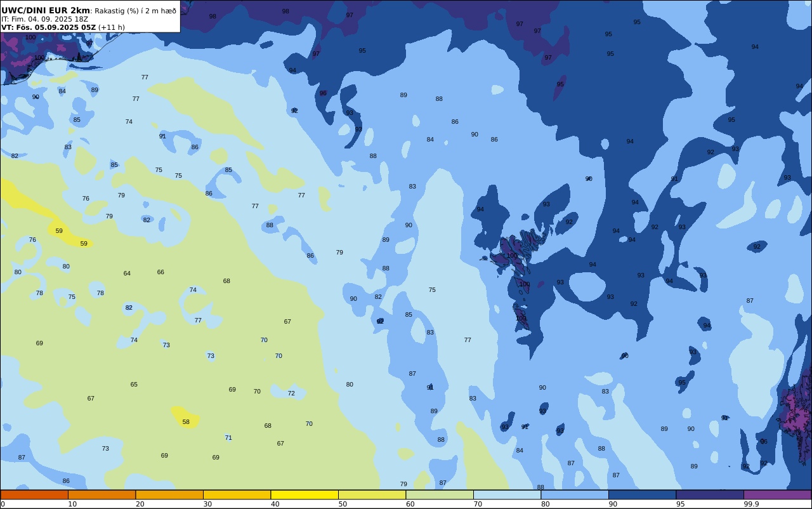Click the color scale tick label 50
Screen dimensions: 812x509
click(x=343, y=504)
